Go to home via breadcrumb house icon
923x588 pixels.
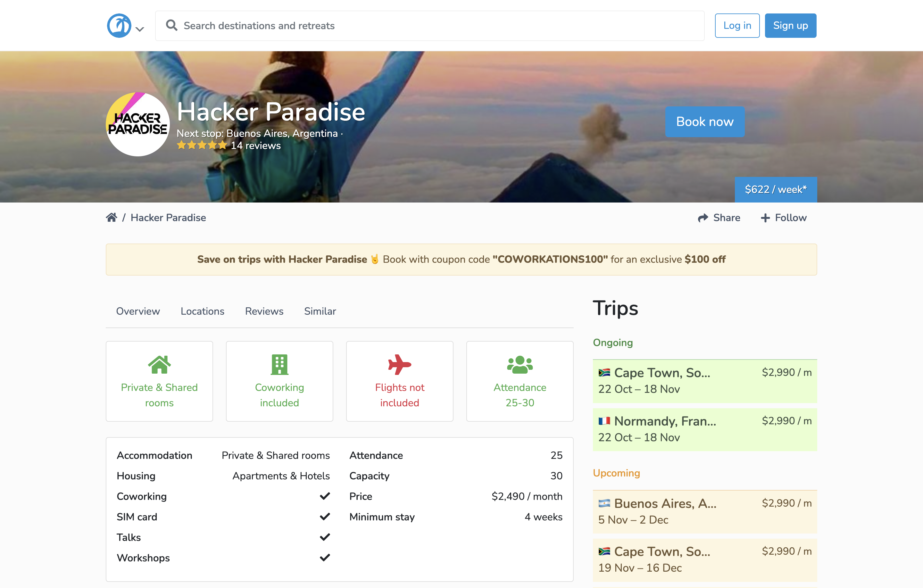(112, 217)
